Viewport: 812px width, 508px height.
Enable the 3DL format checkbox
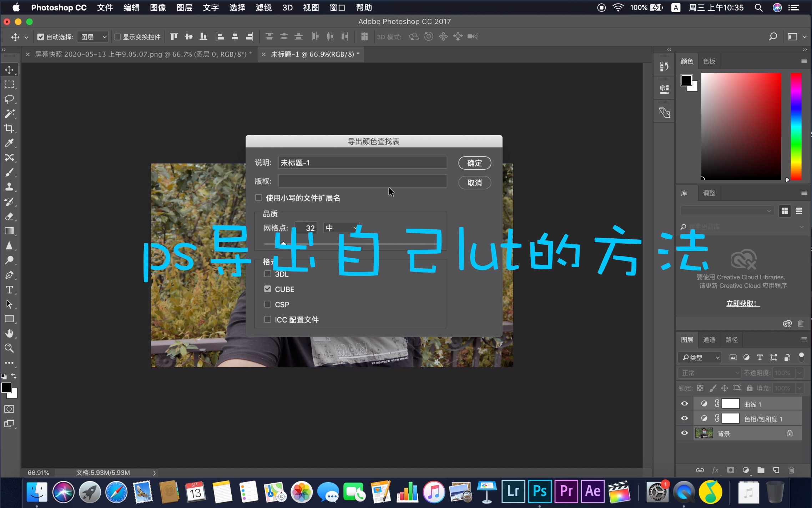(x=267, y=274)
